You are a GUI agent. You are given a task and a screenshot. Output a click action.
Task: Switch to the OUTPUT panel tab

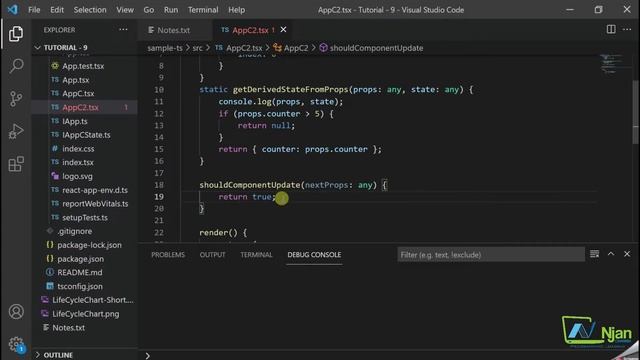pyautogui.click(x=212, y=255)
